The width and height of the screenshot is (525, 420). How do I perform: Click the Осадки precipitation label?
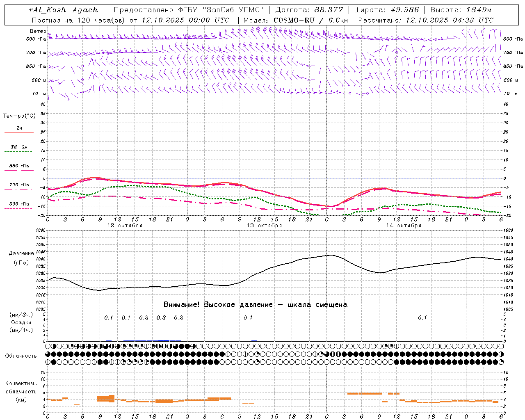click(x=21, y=323)
